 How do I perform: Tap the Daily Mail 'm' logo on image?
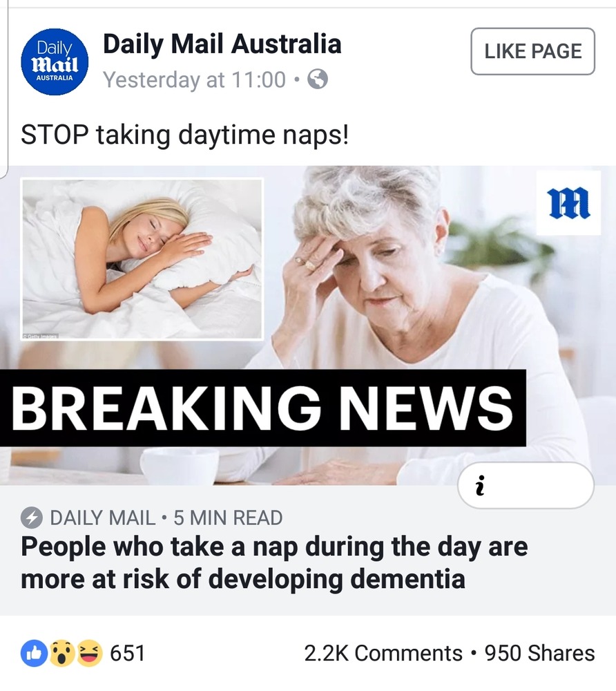(568, 202)
